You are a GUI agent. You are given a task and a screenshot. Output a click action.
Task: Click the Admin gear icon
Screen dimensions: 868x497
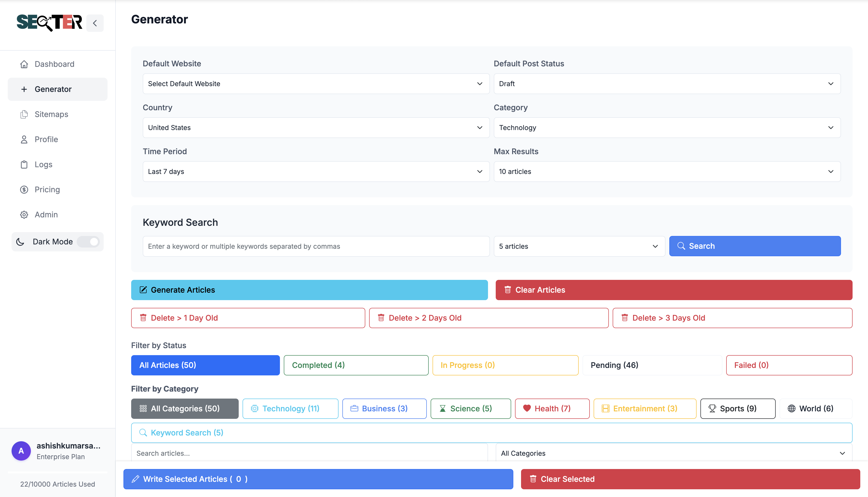[x=24, y=215]
